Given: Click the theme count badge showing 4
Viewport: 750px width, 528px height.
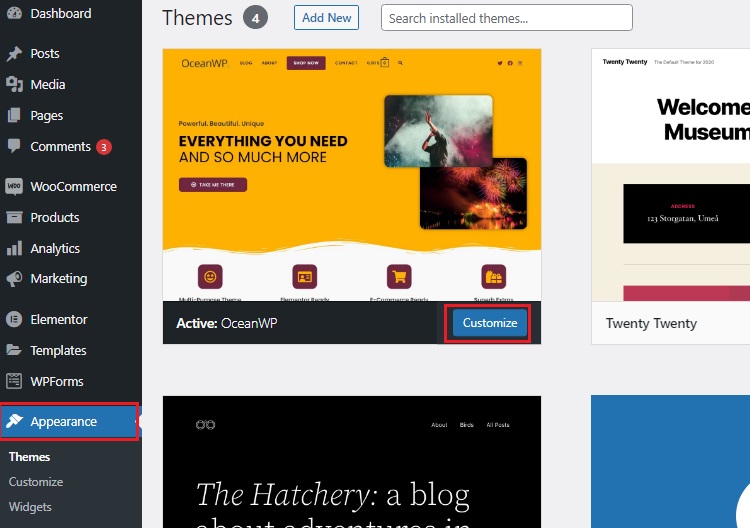Looking at the screenshot, I should [255, 18].
